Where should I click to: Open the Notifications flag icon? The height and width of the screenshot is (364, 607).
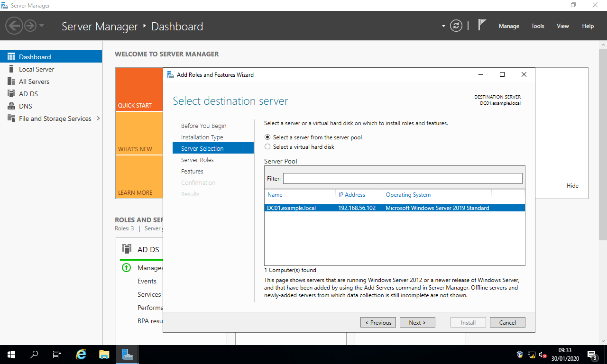pyautogui.click(x=482, y=24)
